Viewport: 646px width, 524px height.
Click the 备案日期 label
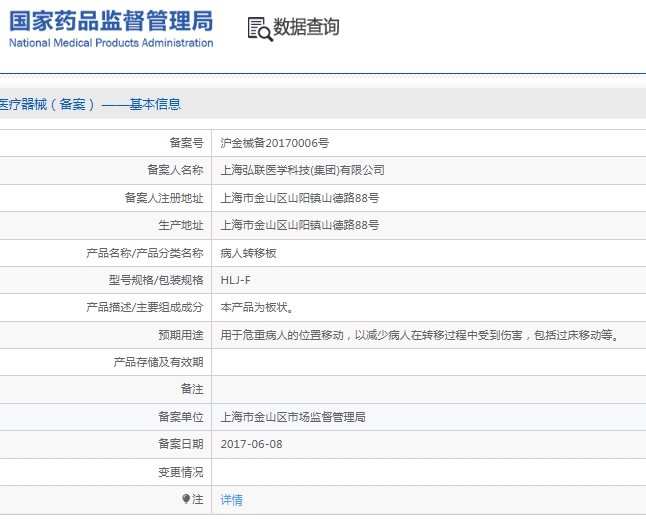point(181,444)
